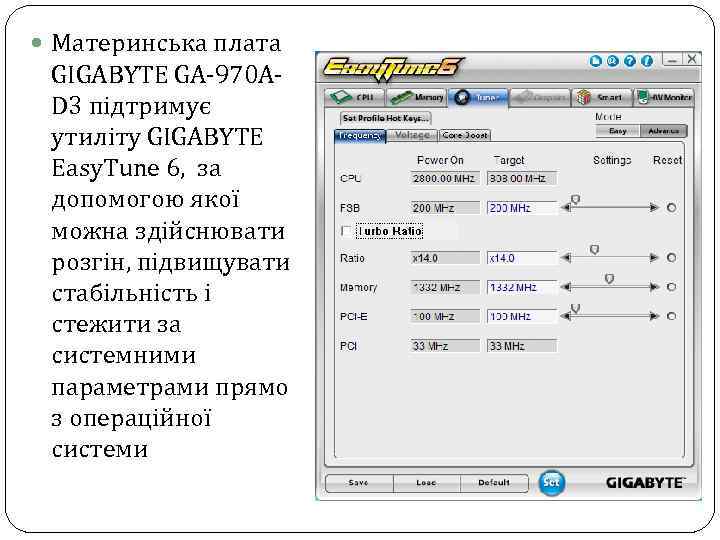Click the Frequency sub-tab
Image resolution: width=720 pixels, height=540 pixels.
[x=360, y=135]
